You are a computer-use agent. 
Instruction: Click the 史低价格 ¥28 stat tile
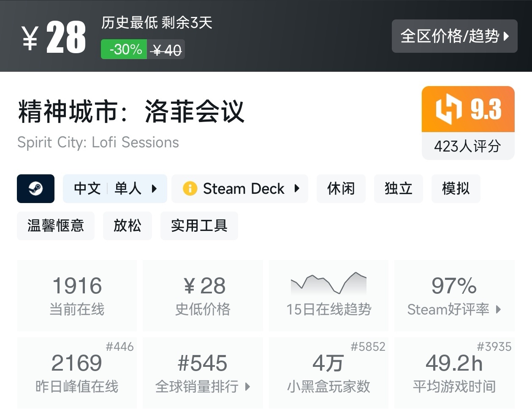pos(203,295)
